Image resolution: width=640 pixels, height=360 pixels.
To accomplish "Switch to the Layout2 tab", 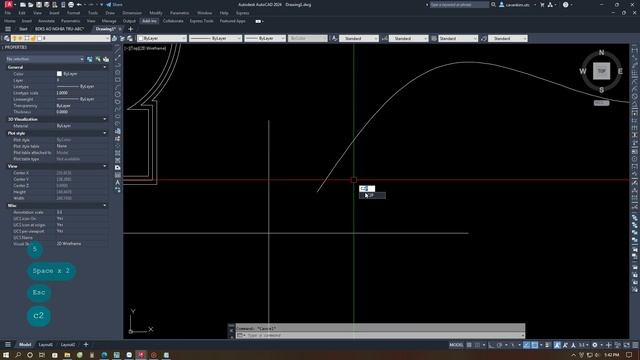I will pos(68,345).
